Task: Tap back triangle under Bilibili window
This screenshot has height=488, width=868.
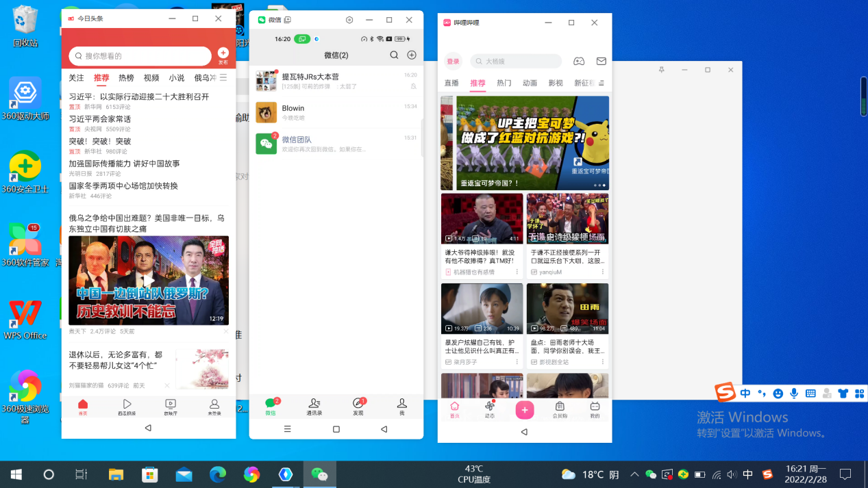Action: [x=524, y=432]
